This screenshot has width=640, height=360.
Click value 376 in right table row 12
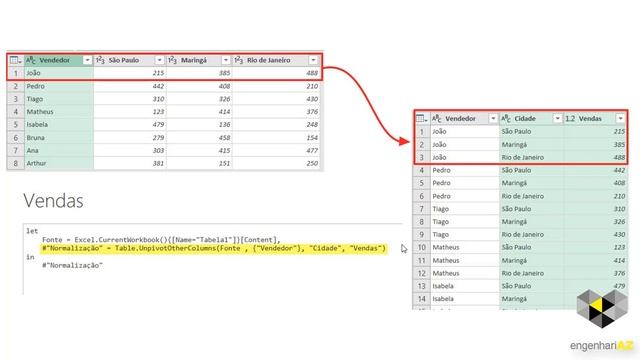click(x=595, y=273)
